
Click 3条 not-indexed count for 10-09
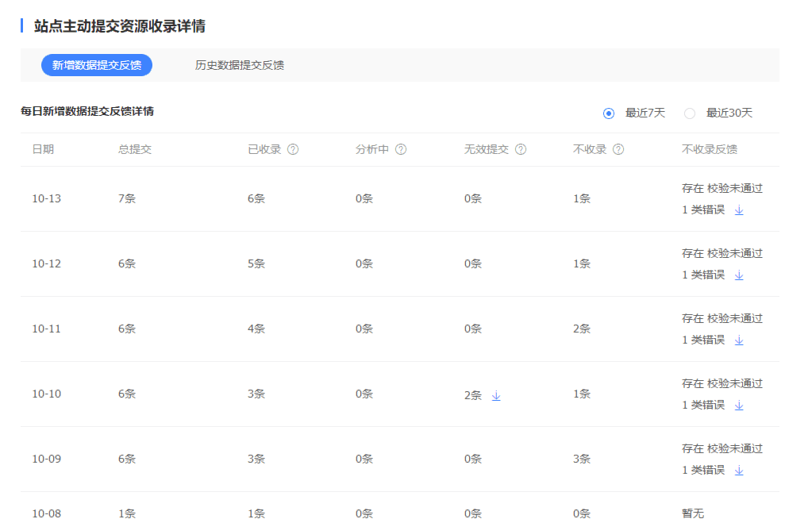pyautogui.click(x=582, y=459)
